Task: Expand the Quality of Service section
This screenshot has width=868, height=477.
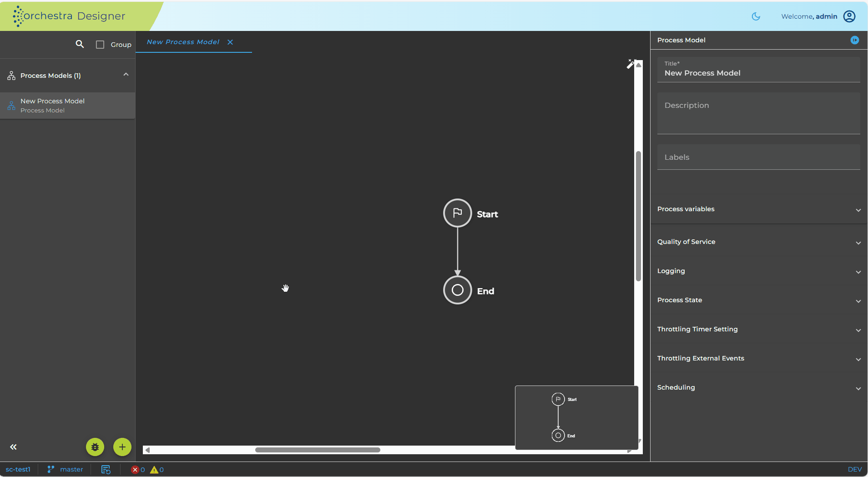Action: coord(759,242)
